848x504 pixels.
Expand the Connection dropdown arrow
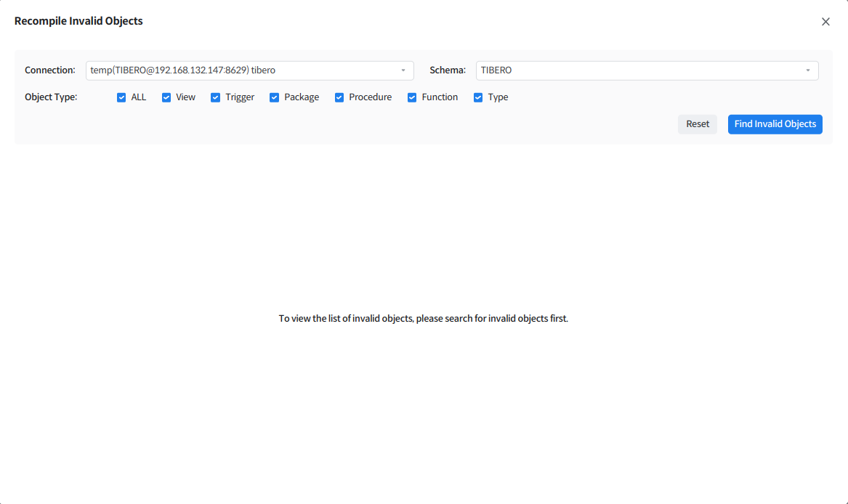pyautogui.click(x=403, y=70)
